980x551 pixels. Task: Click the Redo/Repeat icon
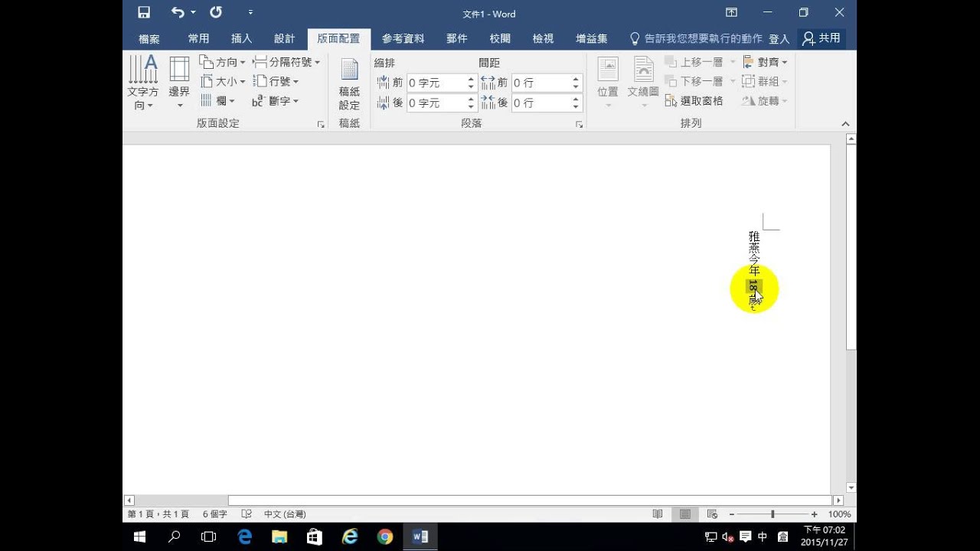coord(216,12)
